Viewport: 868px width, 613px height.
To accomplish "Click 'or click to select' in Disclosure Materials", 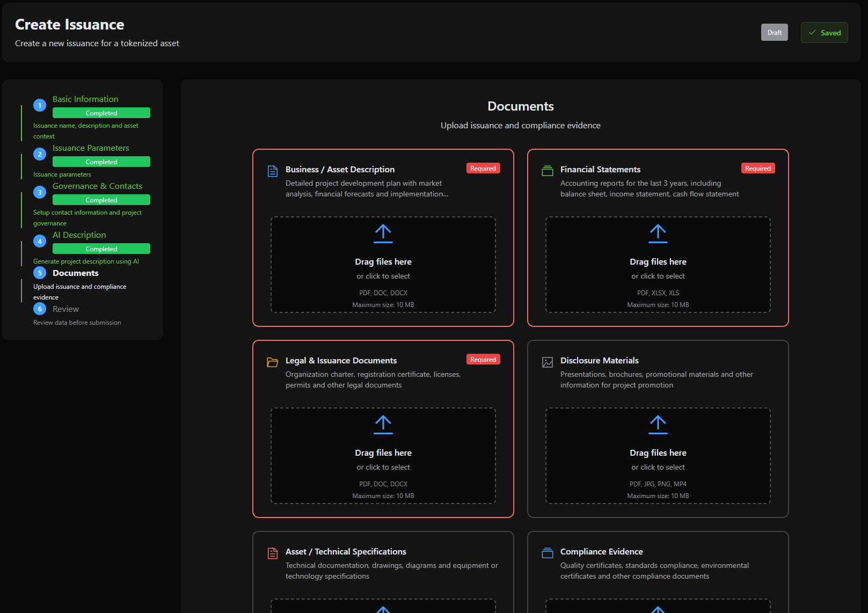I will coord(658,467).
